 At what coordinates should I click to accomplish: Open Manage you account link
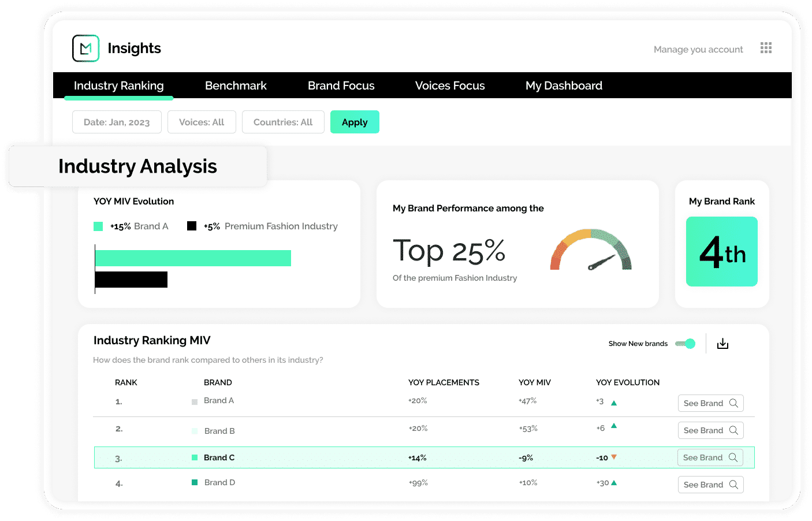[x=698, y=49]
